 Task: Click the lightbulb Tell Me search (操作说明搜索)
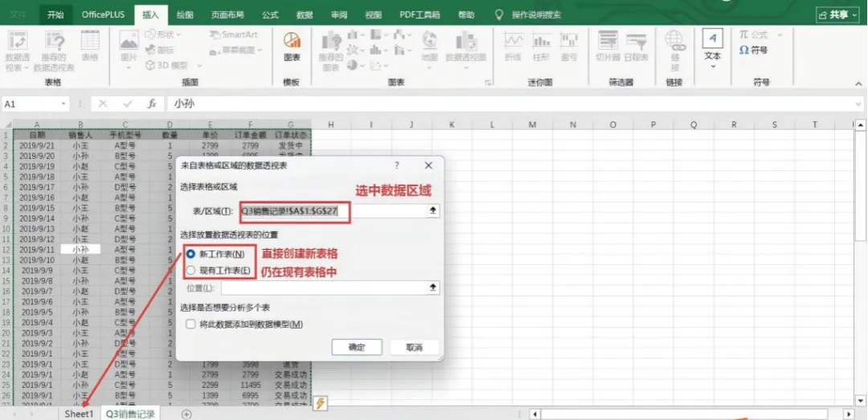[529, 14]
